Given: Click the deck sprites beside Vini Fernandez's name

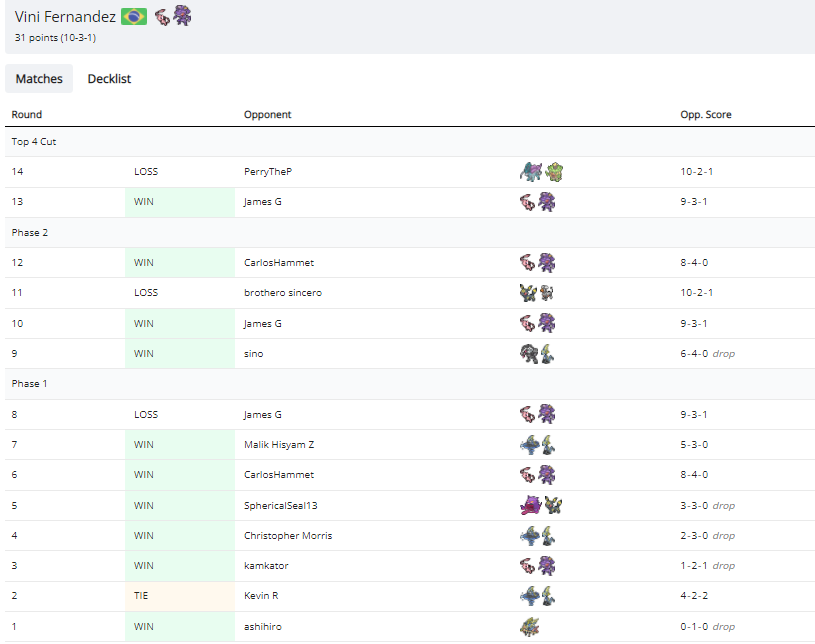Looking at the screenshot, I should 173,16.
